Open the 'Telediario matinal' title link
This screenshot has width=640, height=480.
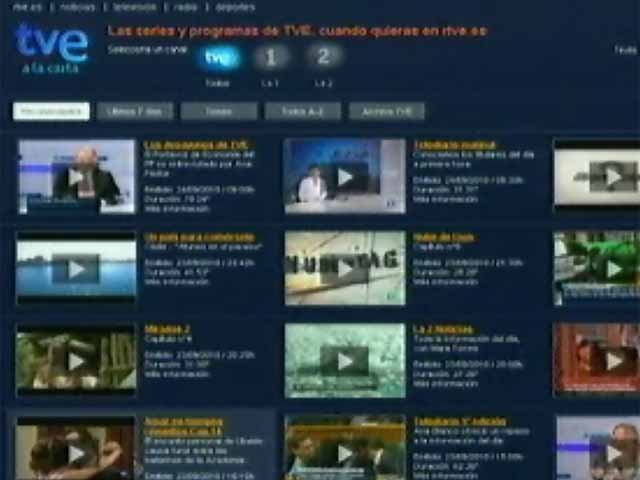tap(454, 145)
